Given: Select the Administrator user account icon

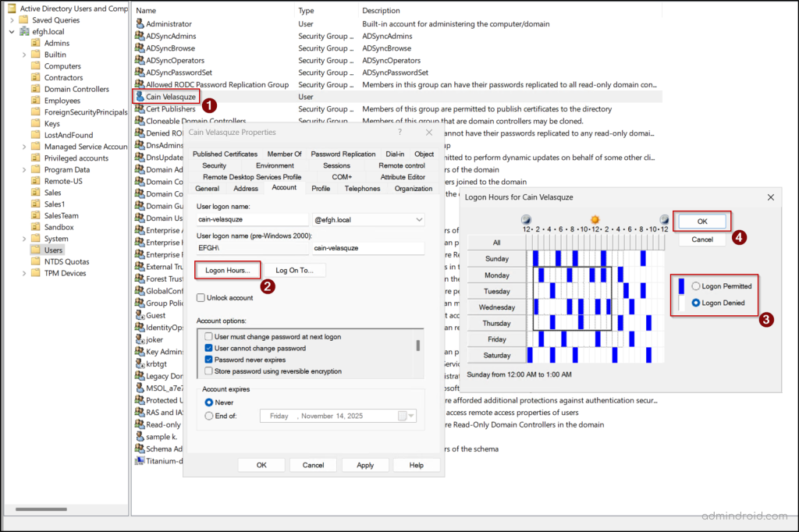Looking at the screenshot, I should pyautogui.click(x=140, y=23).
